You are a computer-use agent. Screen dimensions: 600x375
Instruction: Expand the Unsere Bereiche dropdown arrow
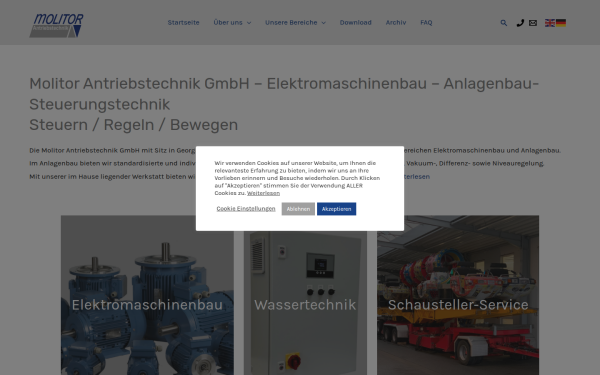coord(324,23)
